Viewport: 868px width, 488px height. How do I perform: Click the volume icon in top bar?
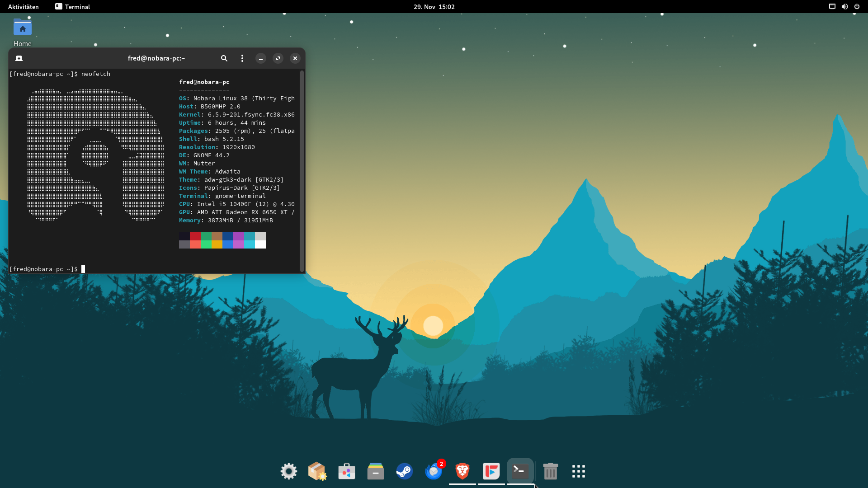[x=844, y=7]
